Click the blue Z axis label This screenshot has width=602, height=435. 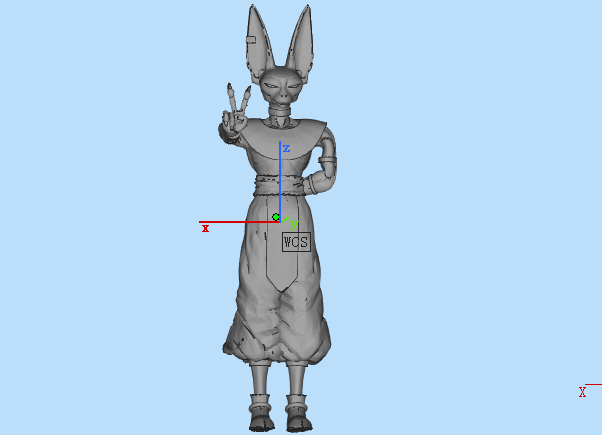tap(286, 148)
